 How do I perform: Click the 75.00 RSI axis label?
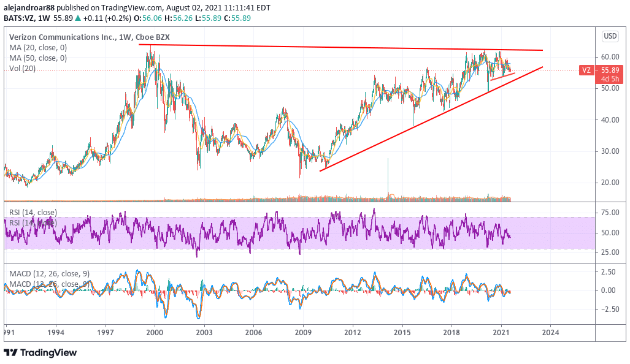coord(610,213)
